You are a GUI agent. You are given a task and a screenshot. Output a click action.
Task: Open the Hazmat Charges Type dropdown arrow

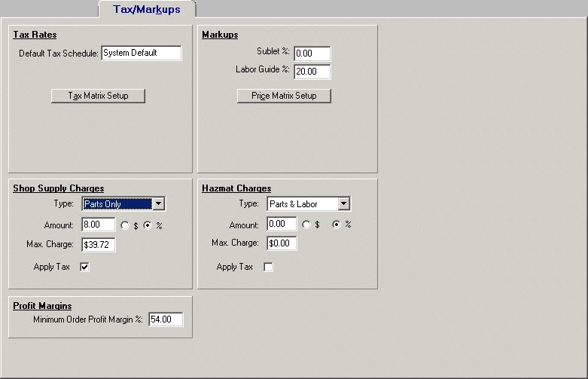[344, 204]
